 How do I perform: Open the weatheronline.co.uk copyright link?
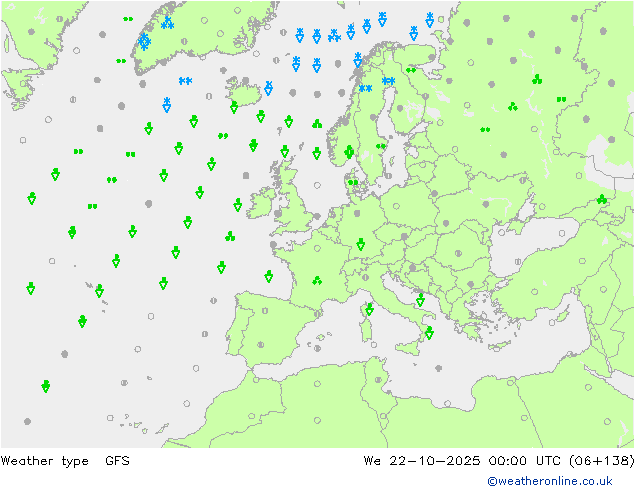point(550,481)
